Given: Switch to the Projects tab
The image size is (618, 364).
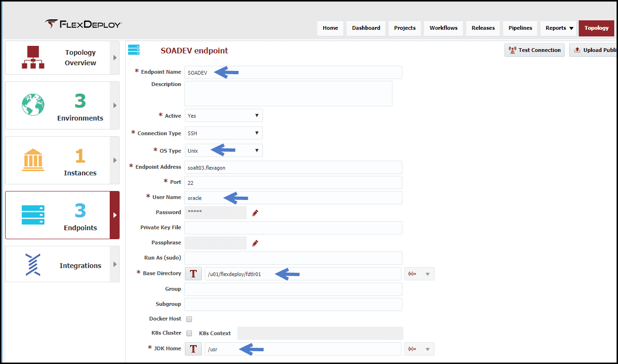Looking at the screenshot, I should pos(405,28).
